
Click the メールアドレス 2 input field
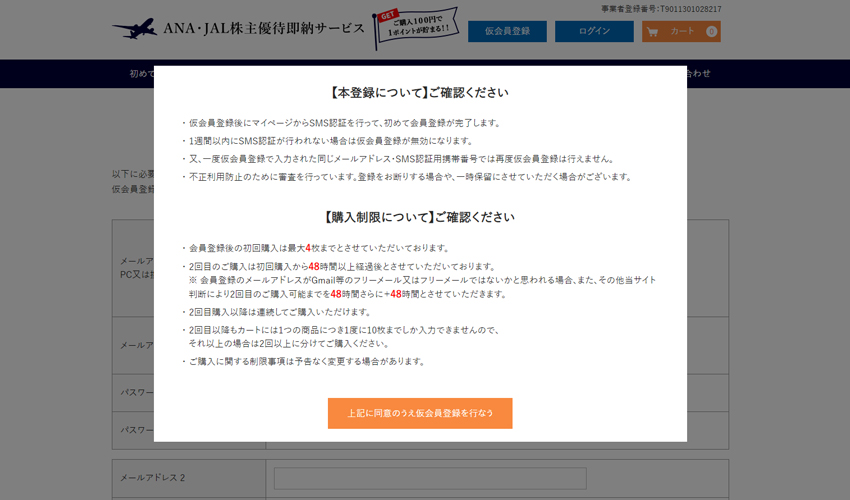pos(430,478)
